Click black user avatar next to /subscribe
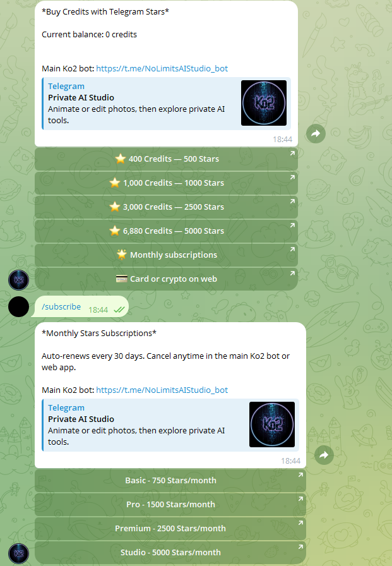The image size is (392, 566). pyautogui.click(x=18, y=306)
